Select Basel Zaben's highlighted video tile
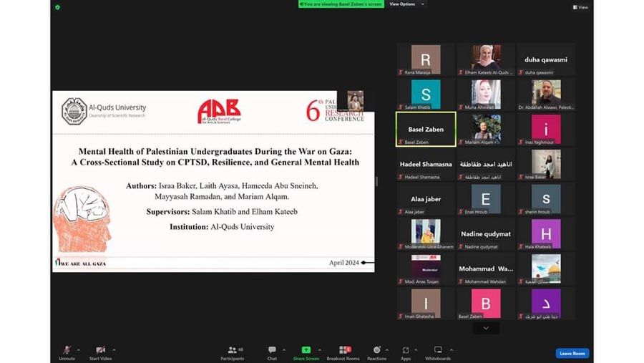Image resolution: width=644 pixels, height=363 pixels. tap(426, 129)
